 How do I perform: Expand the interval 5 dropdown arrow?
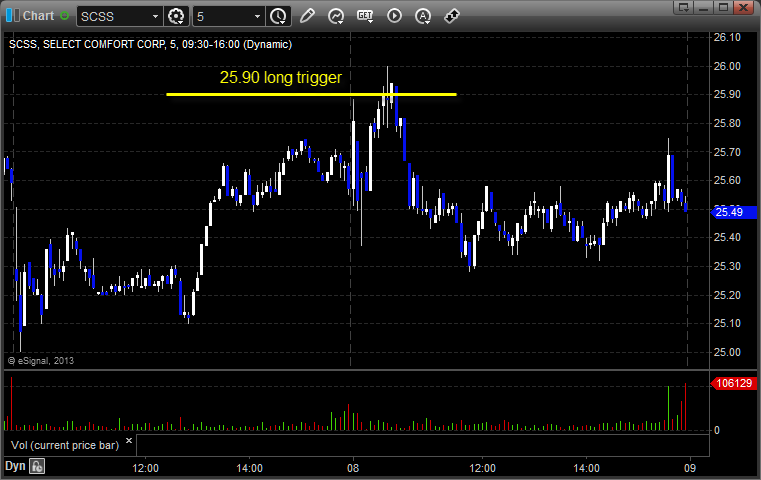[257, 17]
